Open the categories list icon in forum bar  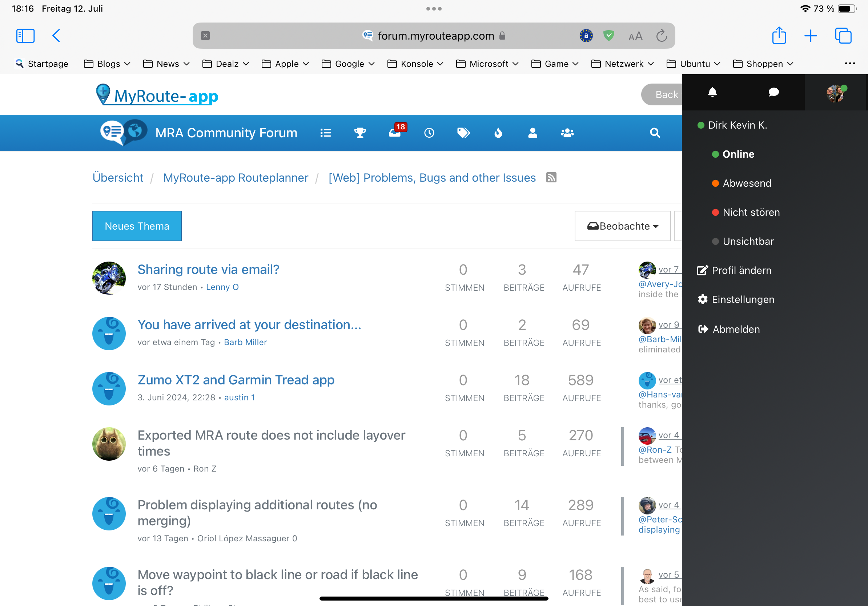point(326,133)
